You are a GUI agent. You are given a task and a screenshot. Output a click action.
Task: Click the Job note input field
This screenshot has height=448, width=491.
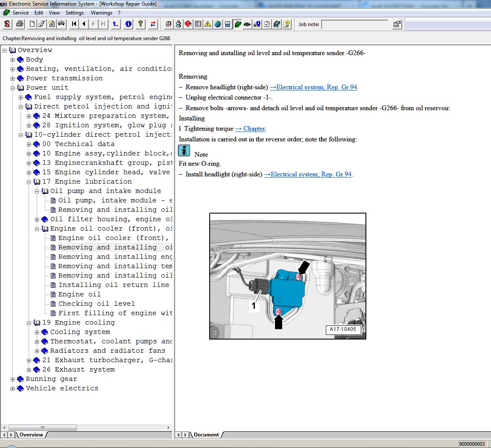point(355,24)
